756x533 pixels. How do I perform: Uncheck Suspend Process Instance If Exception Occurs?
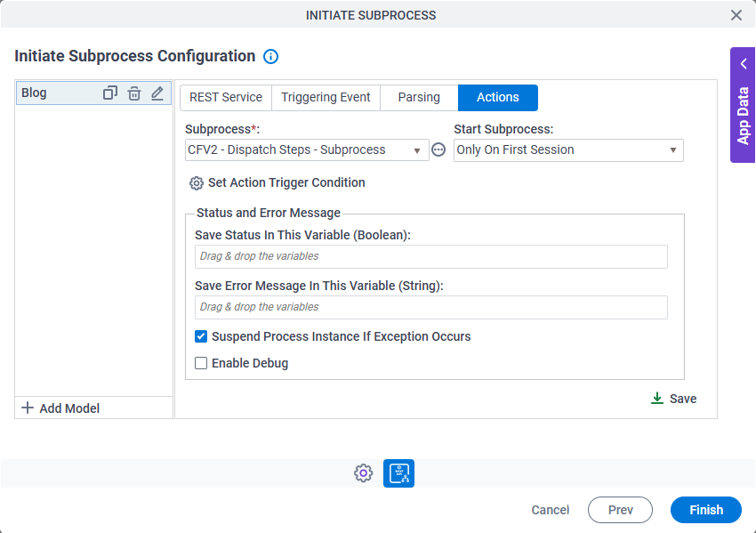(x=201, y=336)
